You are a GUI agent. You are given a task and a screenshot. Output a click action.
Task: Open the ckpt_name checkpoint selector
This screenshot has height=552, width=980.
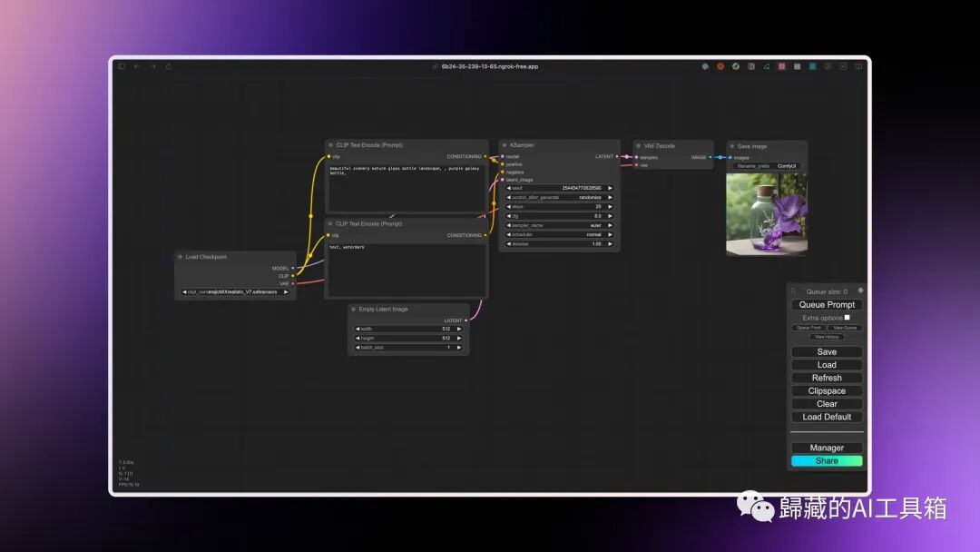[235, 292]
